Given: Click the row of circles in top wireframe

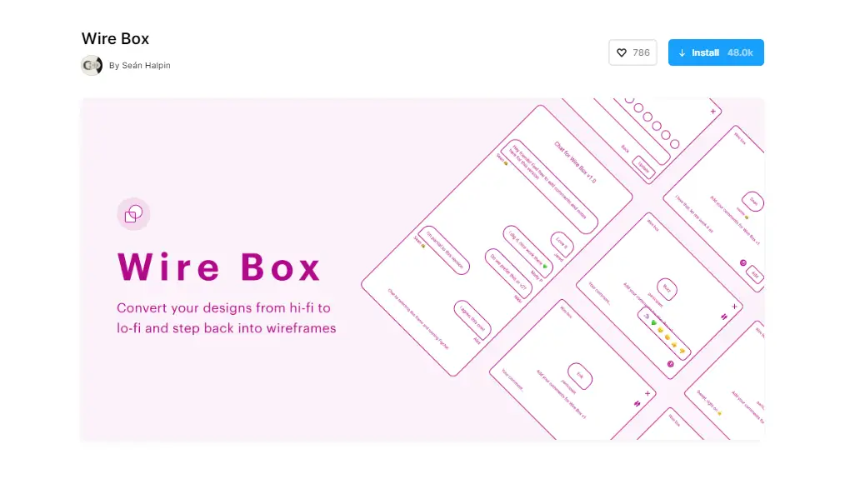Looking at the screenshot, I should [x=650, y=123].
